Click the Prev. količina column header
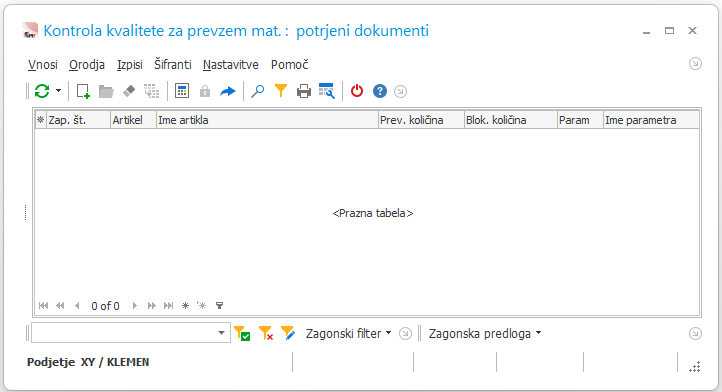This screenshot has width=722, height=392. point(421,120)
